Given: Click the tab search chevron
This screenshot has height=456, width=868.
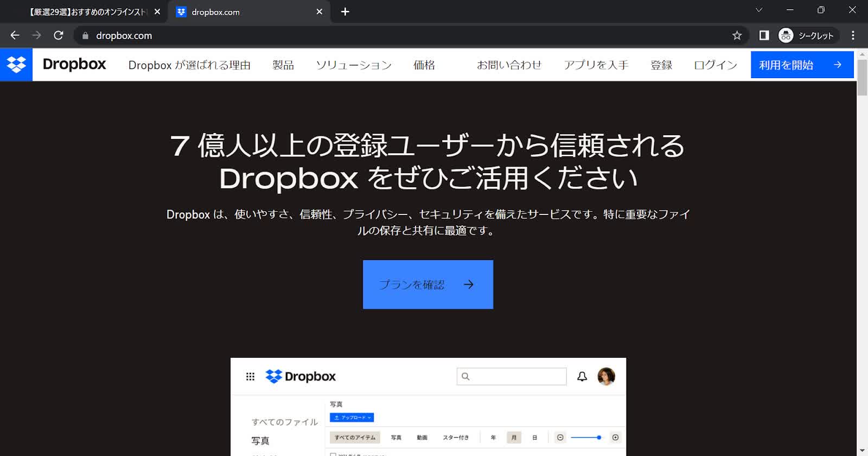Looking at the screenshot, I should (759, 10).
